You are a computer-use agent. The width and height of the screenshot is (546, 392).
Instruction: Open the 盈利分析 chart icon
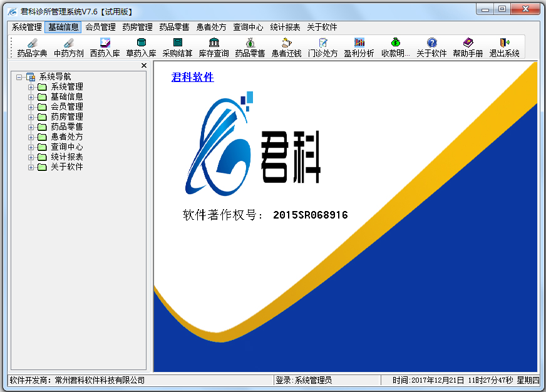point(359,48)
